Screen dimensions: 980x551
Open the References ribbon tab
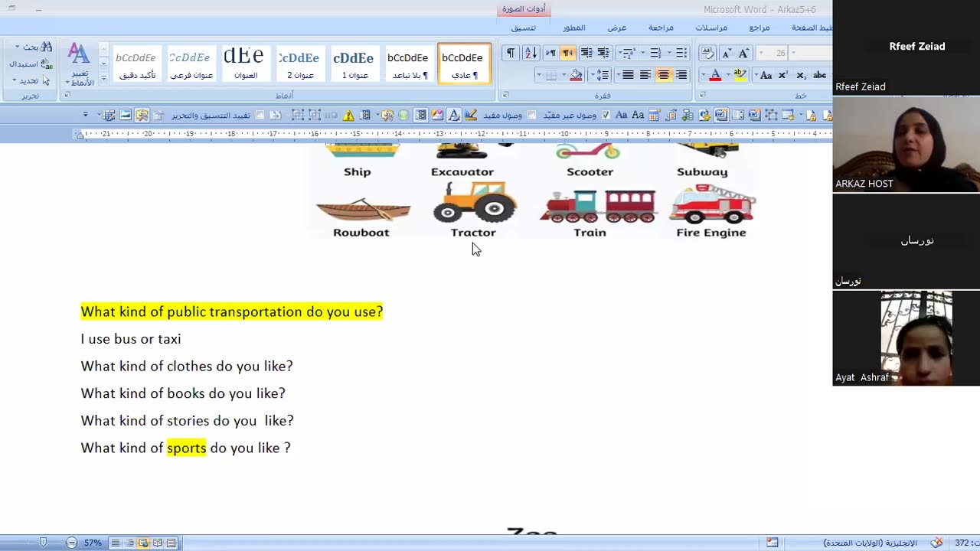pyautogui.click(x=759, y=28)
